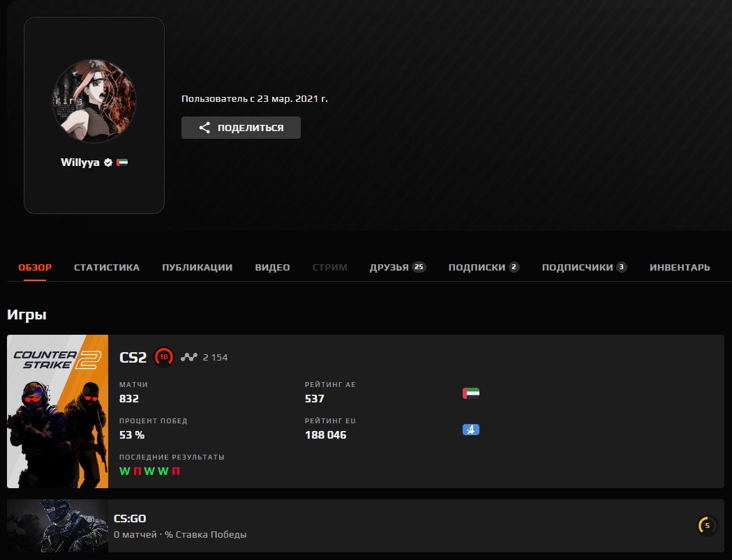Image resolution: width=732 pixels, height=560 pixels.
Task: Click the CS2 level 10 skill icon
Action: click(x=164, y=357)
